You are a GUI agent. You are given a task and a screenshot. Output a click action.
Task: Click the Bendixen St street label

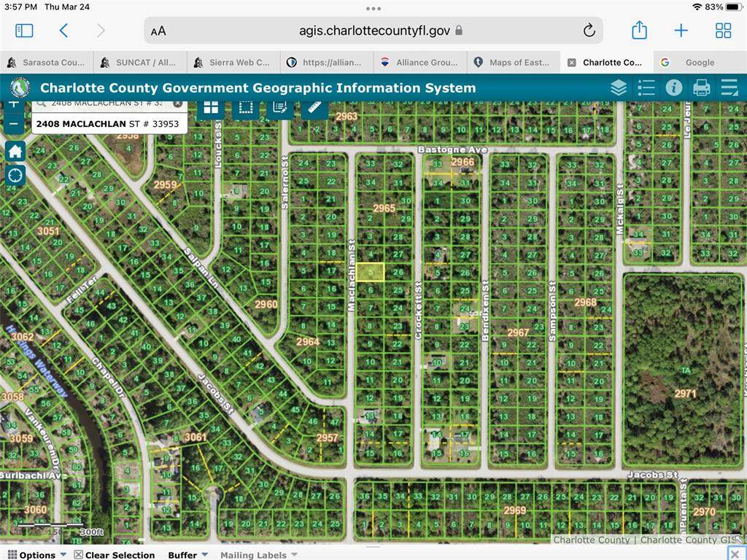pyautogui.click(x=485, y=311)
